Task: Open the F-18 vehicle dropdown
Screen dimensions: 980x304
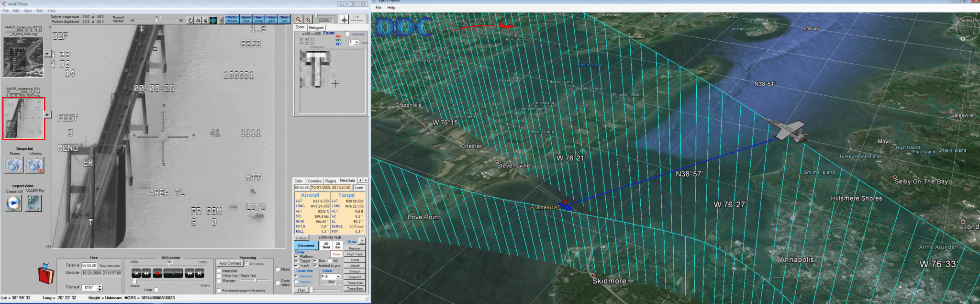Action: coord(338,277)
